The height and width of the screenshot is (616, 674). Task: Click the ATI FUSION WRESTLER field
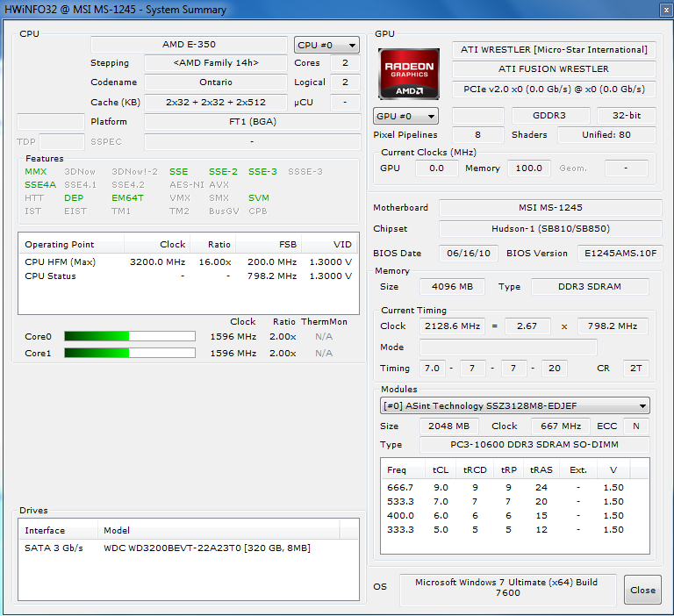[554, 68]
